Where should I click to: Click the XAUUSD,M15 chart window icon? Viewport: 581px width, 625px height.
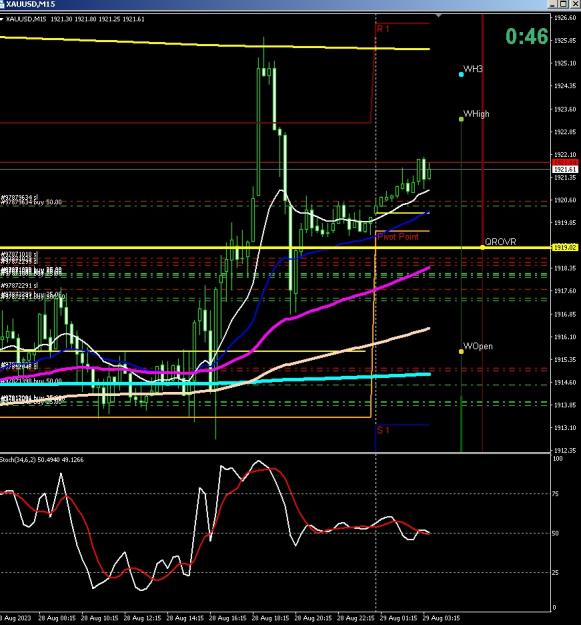pos(2,4)
